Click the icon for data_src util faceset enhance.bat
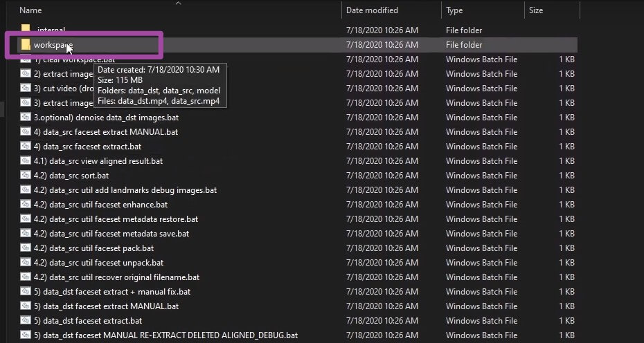Screen dimensions: 644x343 click(x=26, y=205)
